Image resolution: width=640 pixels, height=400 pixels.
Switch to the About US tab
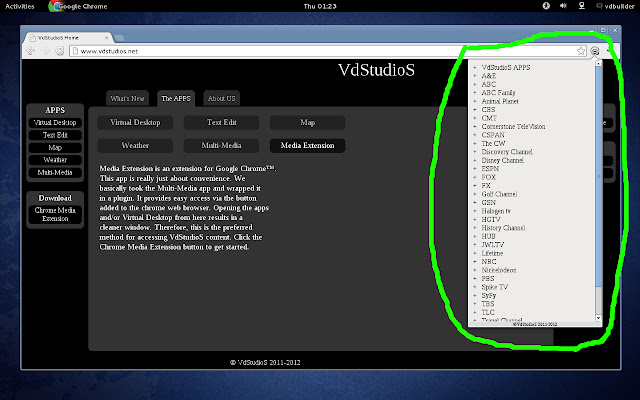coord(221,98)
